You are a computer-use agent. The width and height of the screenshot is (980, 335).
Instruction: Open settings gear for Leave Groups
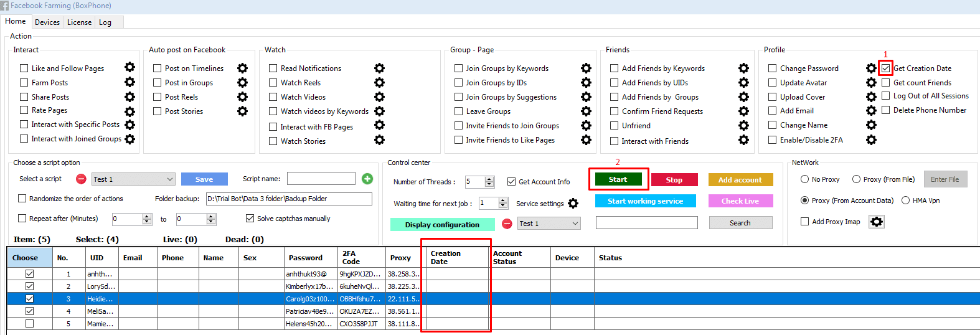click(x=586, y=111)
